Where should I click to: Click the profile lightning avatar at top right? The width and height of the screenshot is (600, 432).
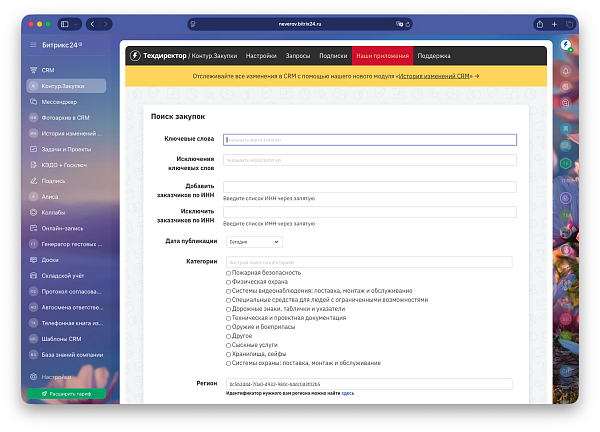click(x=566, y=45)
